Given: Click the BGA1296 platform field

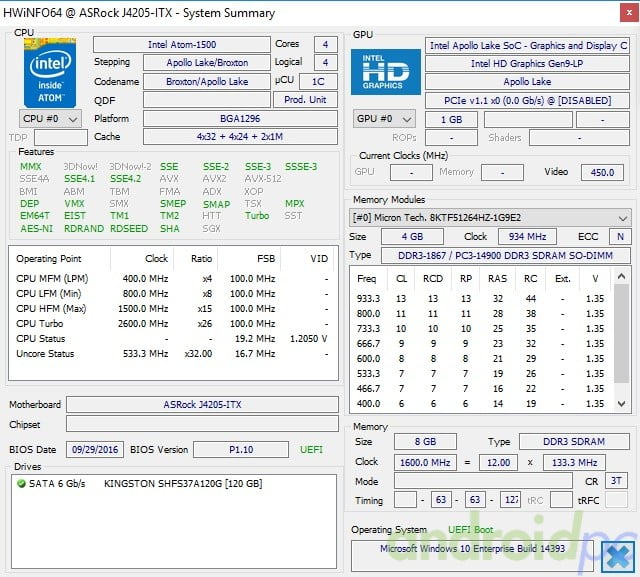Looking at the screenshot, I should (240, 119).
